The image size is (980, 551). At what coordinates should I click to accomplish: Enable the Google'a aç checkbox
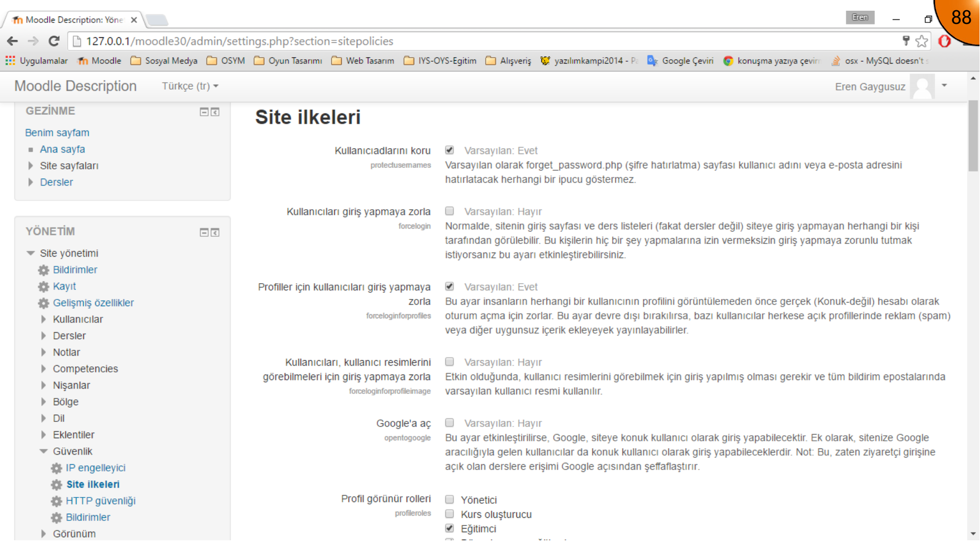click(449, 422)
